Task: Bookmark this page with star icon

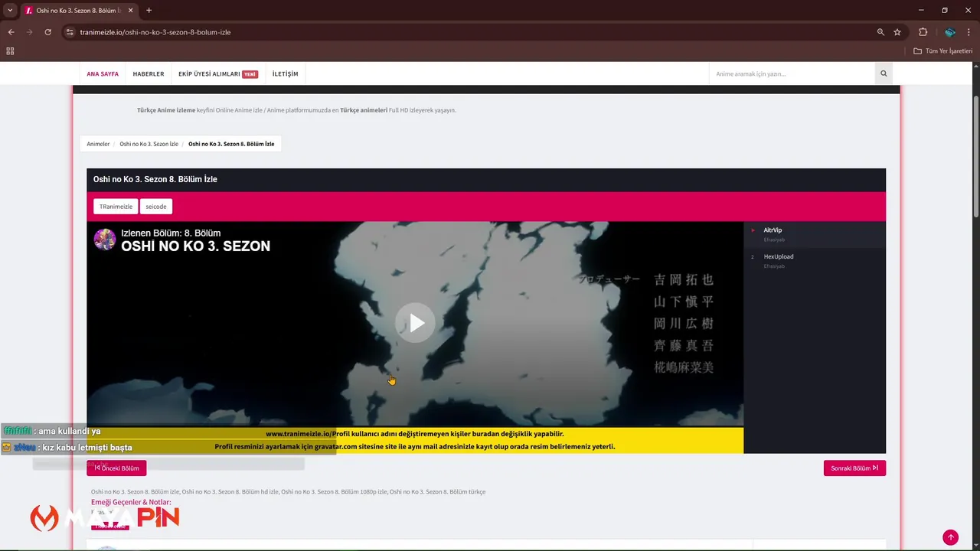Action: pyautogui.click(x=897, y=32)
